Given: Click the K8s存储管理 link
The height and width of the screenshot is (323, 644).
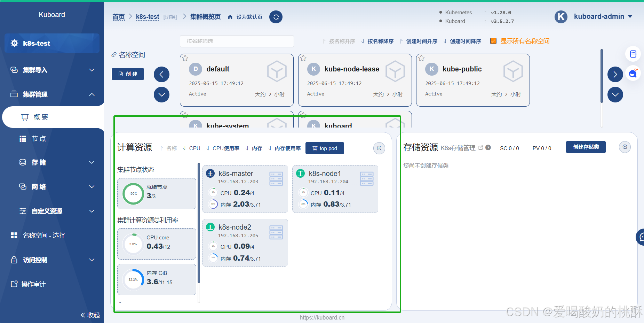Looking at the screenshot, I should click(458, 148).
